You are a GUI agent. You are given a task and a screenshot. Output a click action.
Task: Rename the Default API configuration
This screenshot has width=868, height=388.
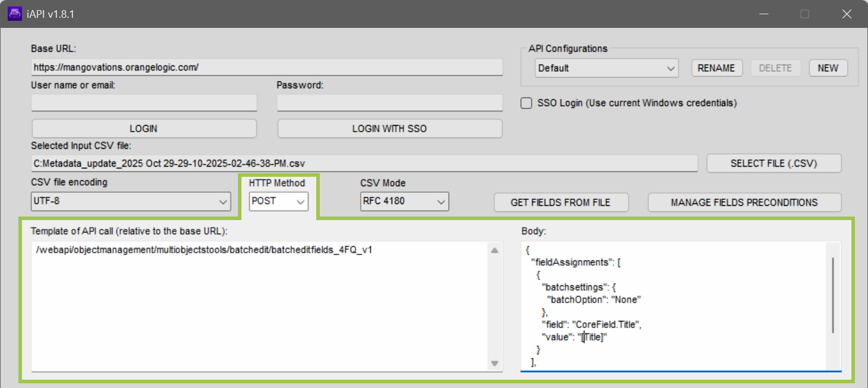click(x=717, y=68)
